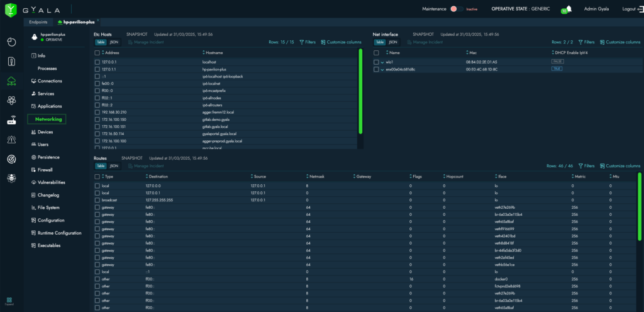Open the Firewall section in sidebar
644x312 pixels.
pos(45,170)
